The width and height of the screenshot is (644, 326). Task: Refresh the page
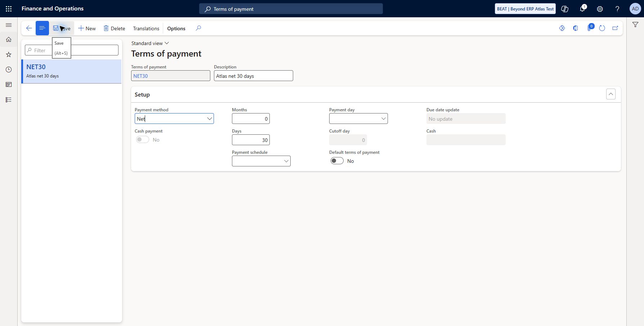[x=602, y=28]
